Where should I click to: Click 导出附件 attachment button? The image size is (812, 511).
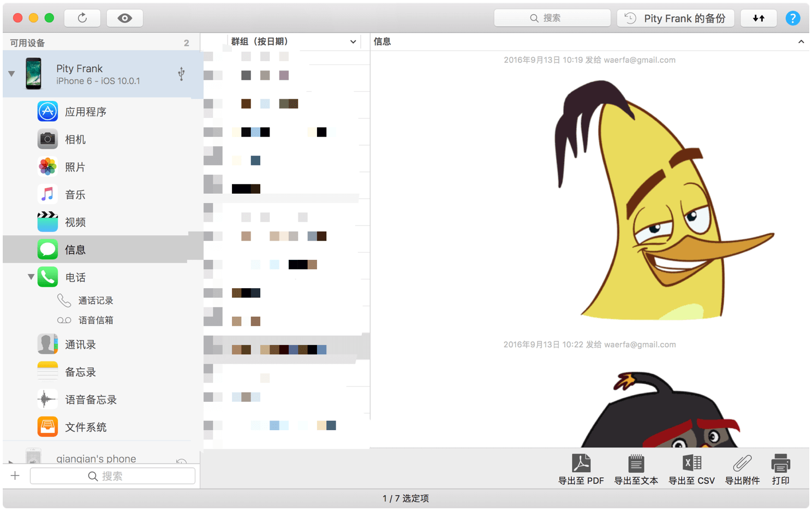point(742,469)
